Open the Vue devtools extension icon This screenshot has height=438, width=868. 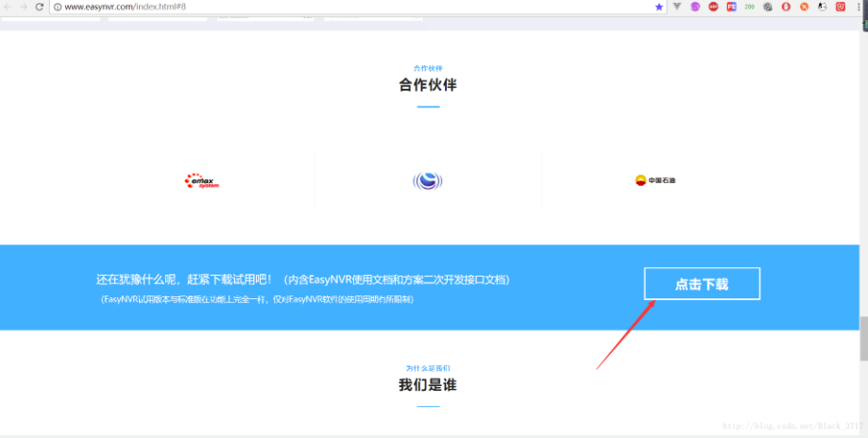677,7
